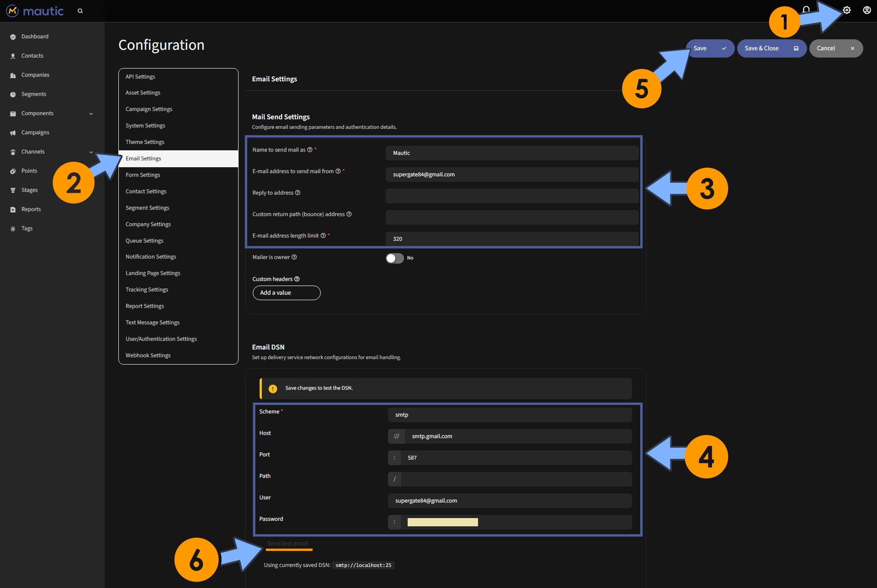
Task: Click the Channels sidebar icon
Action: tap(13, 152)
